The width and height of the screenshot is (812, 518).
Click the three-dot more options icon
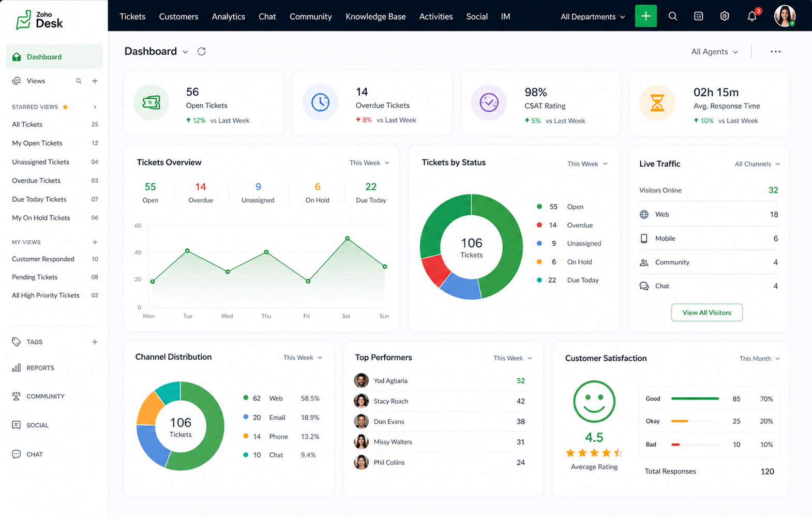[x=775, y=51]
